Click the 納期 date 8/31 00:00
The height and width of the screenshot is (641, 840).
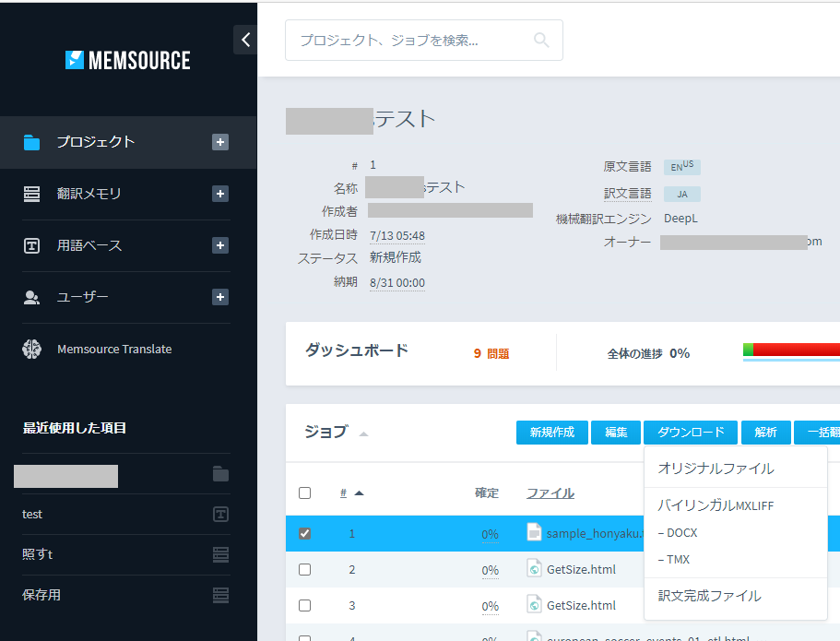397,283
